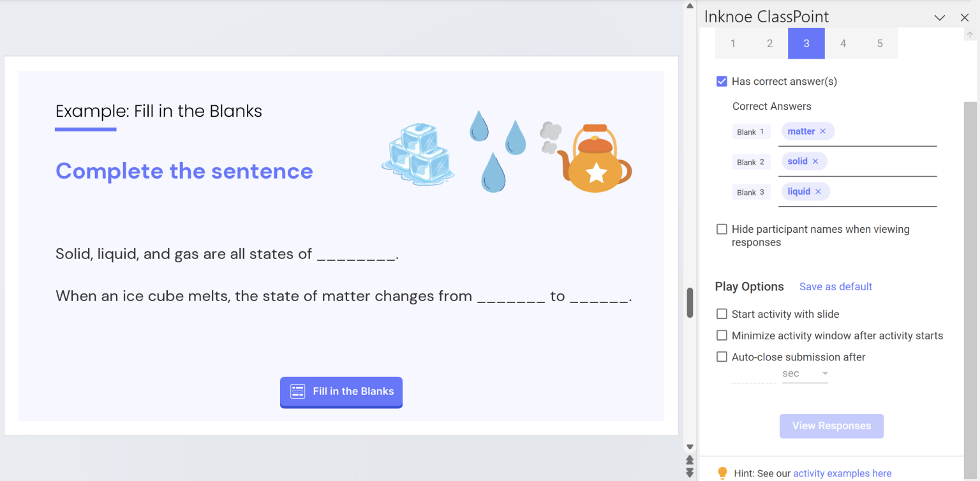Click the View Responses button
Screen dimensions: 980x481
[x=831, y=426]
